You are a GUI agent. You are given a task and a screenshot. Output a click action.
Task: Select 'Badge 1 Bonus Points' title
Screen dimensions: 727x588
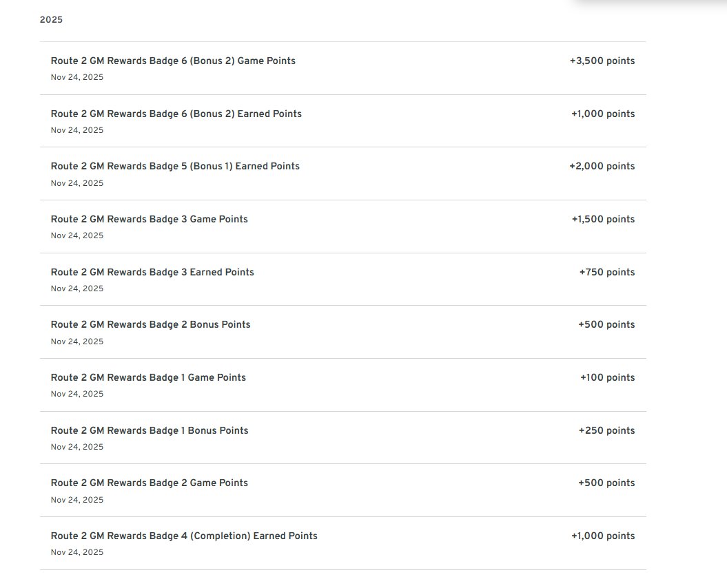click(x=150, y=430)
